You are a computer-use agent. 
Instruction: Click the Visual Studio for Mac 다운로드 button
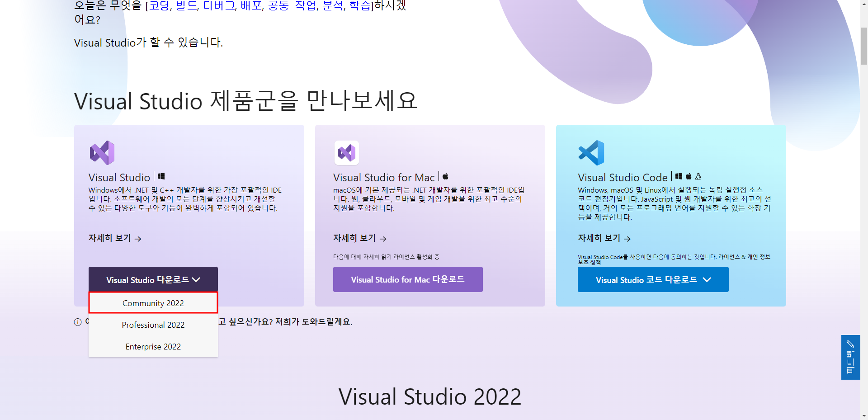[408, 279]
